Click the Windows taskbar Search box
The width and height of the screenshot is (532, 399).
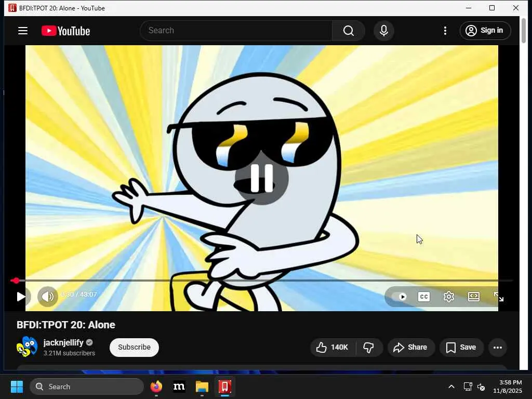[x=87, y=387]
